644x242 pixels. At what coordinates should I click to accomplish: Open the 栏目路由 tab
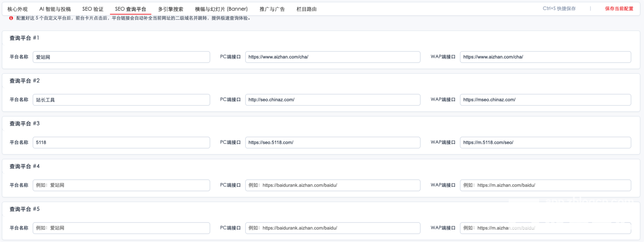tap(307, 9)
